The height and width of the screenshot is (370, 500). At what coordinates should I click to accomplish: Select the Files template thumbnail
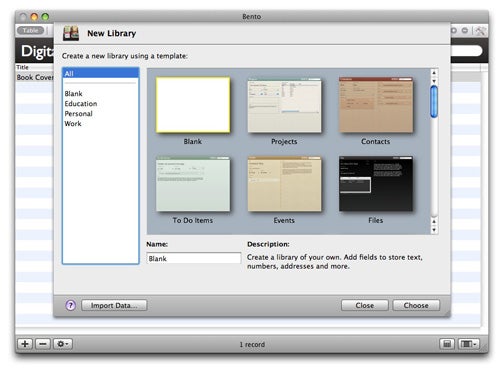(x=376, y=184)
